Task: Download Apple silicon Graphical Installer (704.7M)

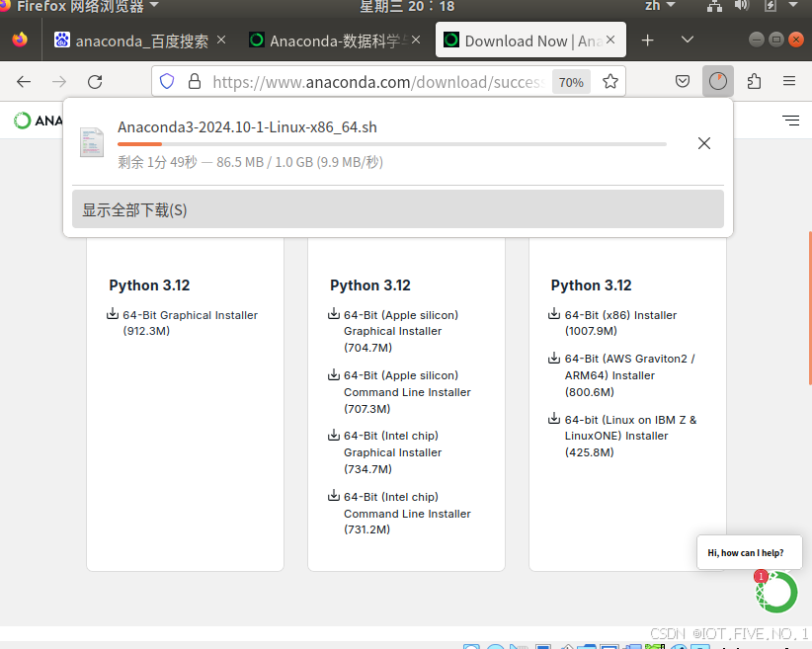Action: point(401,331)
